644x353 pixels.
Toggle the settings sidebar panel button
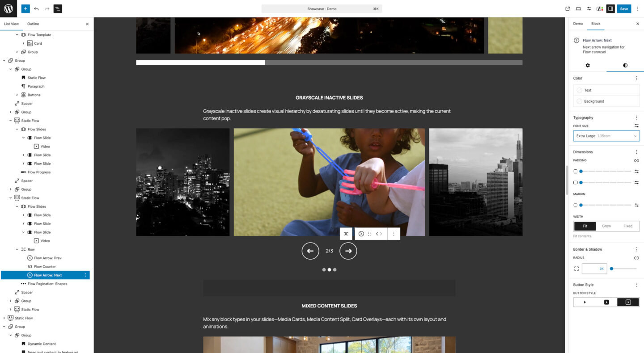(610, 8)
